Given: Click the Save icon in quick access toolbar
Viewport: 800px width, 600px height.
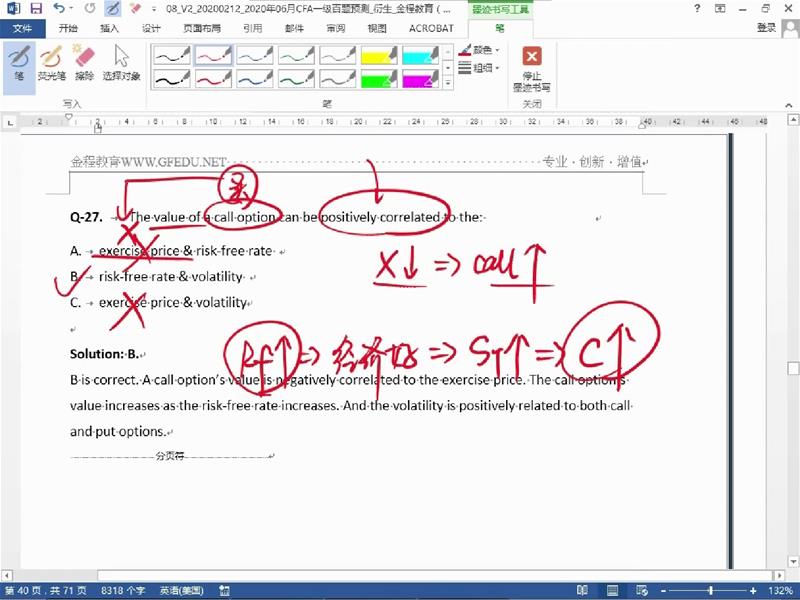Looking at the screenshot, I should [x=36, y=8].
